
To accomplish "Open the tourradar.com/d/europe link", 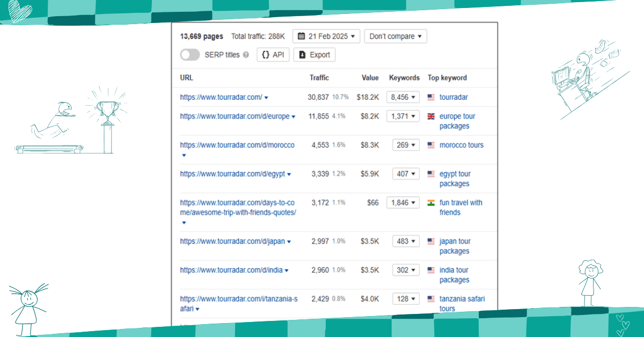I will (235, 116).
